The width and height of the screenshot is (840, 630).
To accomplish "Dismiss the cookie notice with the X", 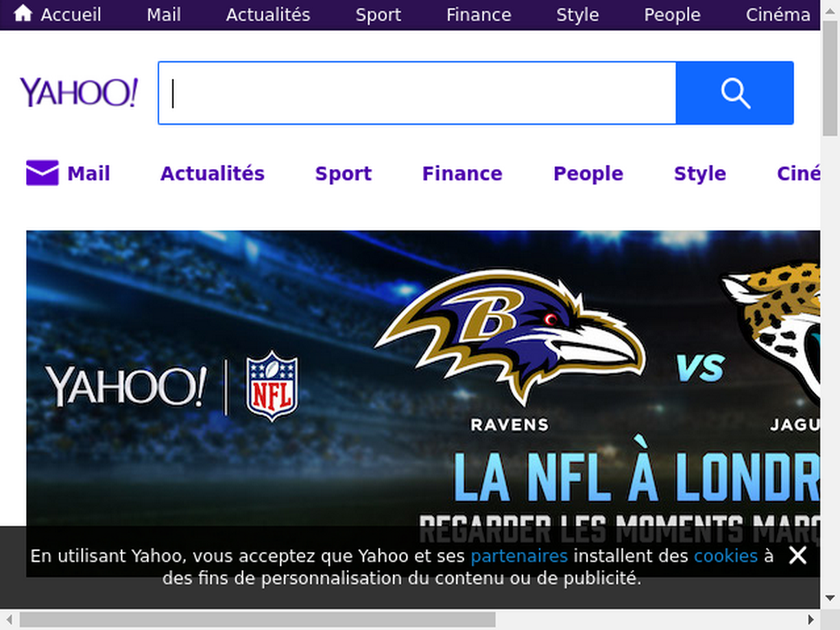I will pyautogui.click(x=797, y=555).
